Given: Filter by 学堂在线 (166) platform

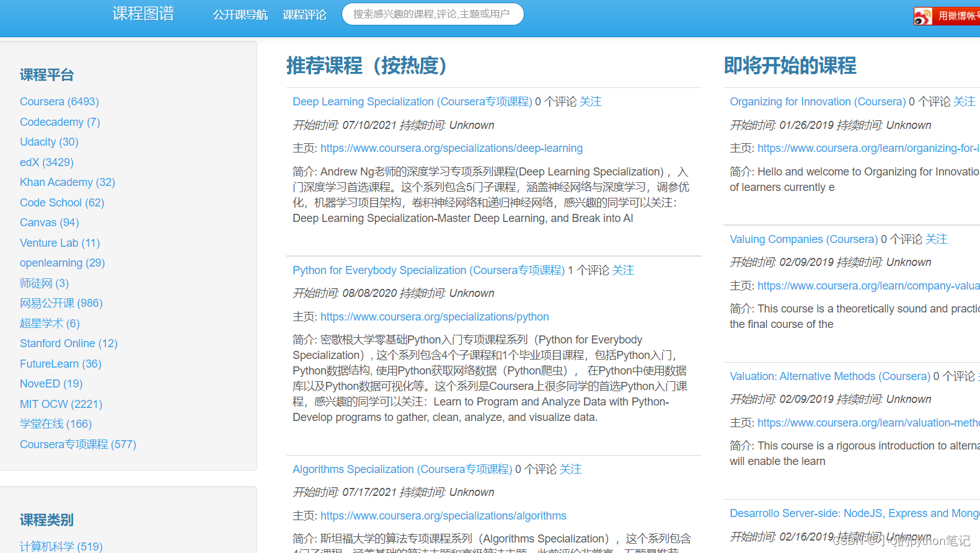Looking at the screenshot, I should 56,424.
